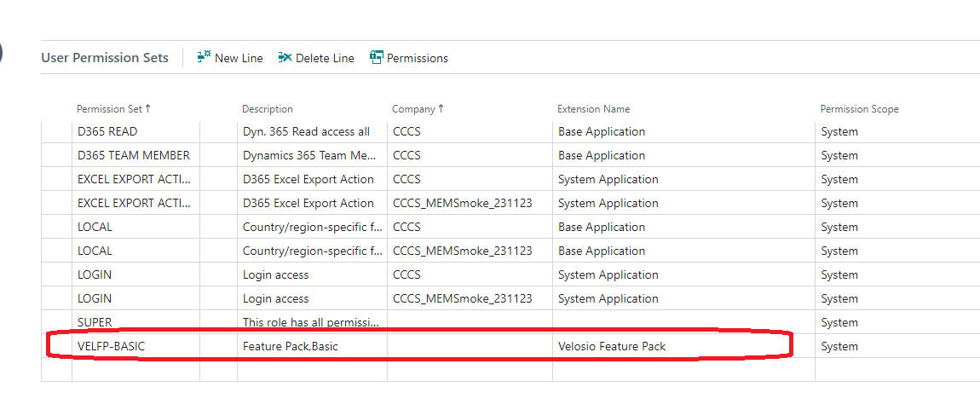Click the Extension Name column header

pos(594,109)
